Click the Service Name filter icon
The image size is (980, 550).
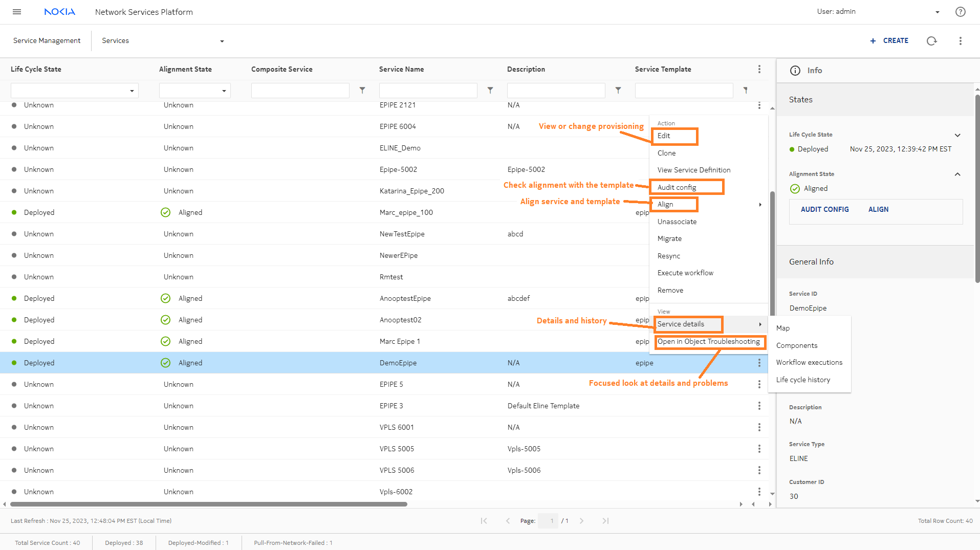pyautogui.click(x=490, y=91)
